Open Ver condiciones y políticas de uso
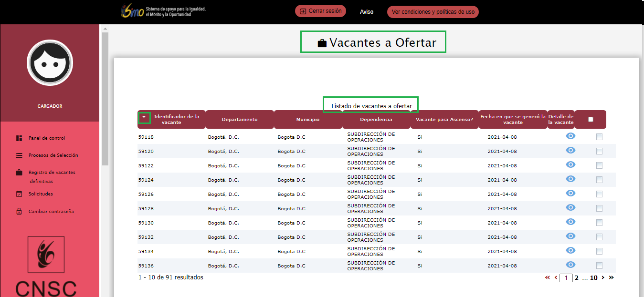 pyautogui.click(x=433, y=12)
